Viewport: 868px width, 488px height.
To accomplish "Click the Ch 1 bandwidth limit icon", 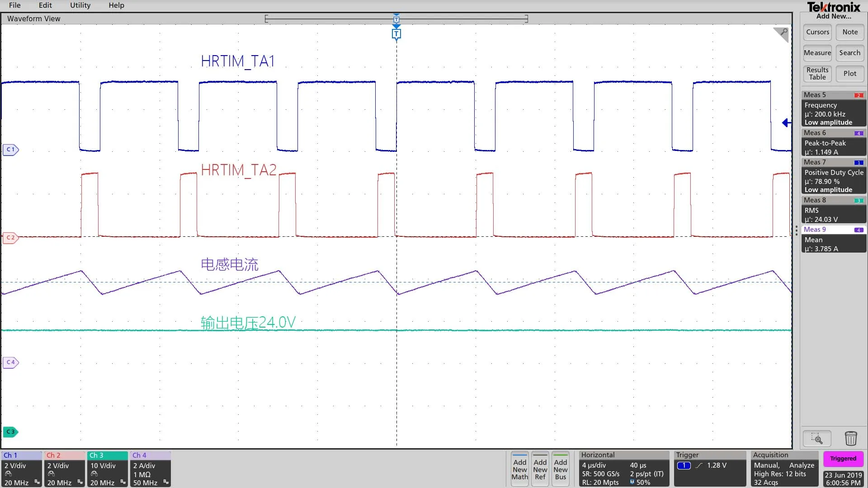I will [x=37, y=482].
